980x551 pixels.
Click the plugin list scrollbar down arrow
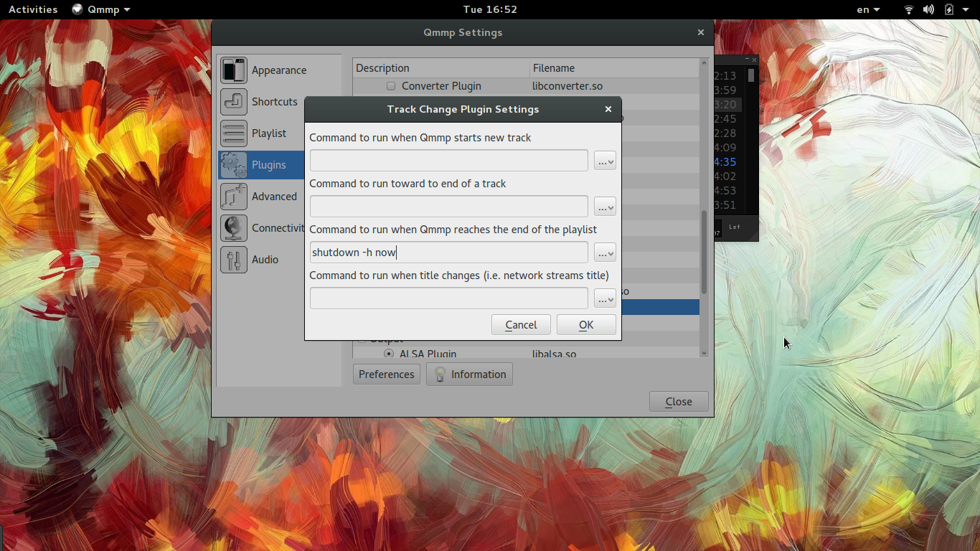pos(704,352)
